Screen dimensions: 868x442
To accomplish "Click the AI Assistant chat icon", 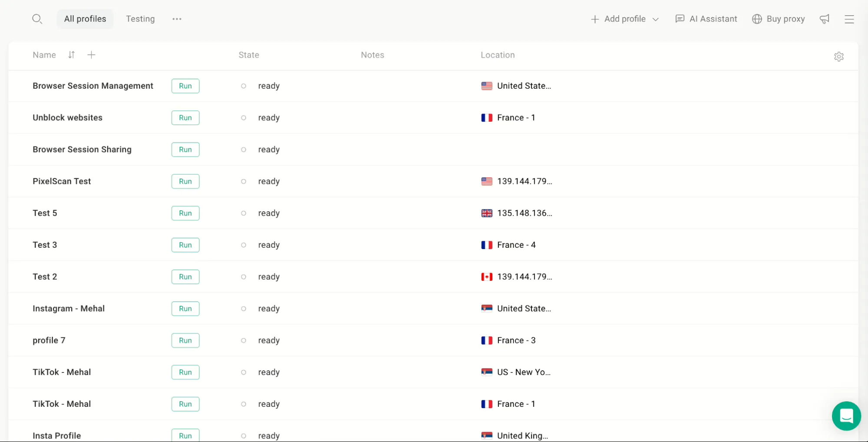I will [680, 19].
